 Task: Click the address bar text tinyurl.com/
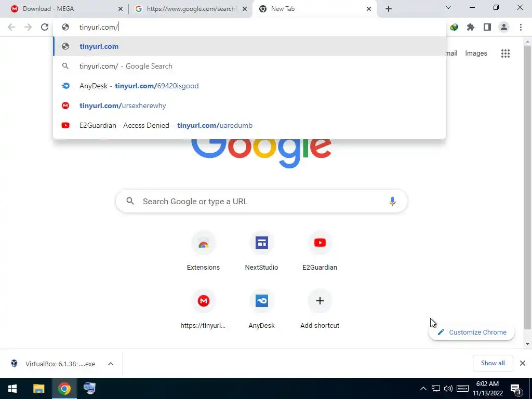(x=98, y=27)
